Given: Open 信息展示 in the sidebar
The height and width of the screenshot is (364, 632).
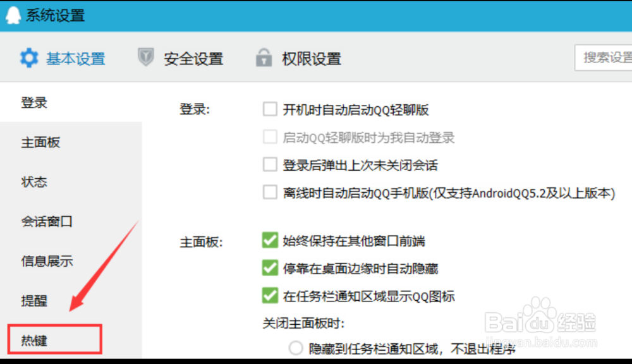Looking at the screenshot, I should pos(47,261).
